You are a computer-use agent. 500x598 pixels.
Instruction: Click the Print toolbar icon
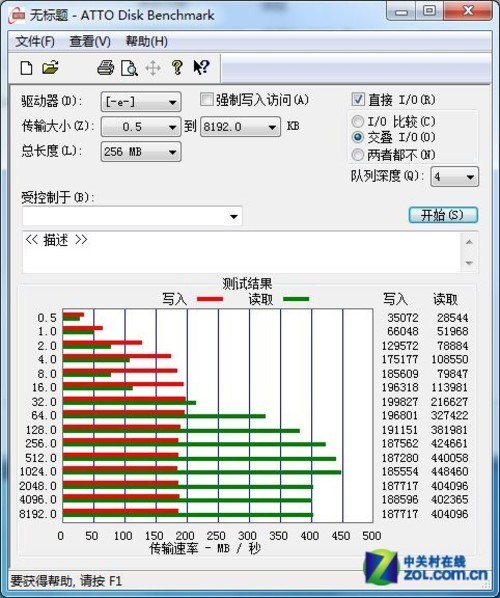106,68
